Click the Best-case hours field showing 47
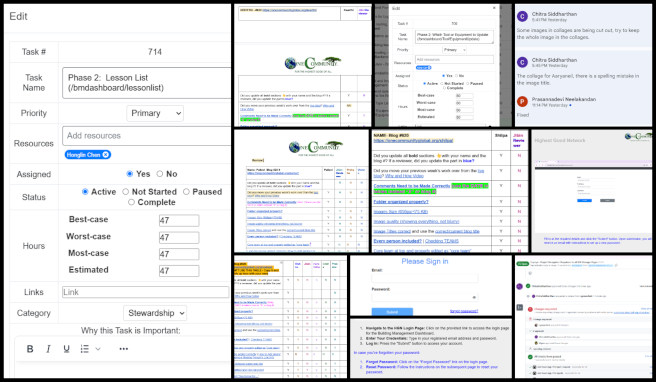This screenshot has height=382, width=656. pos(179,220)
